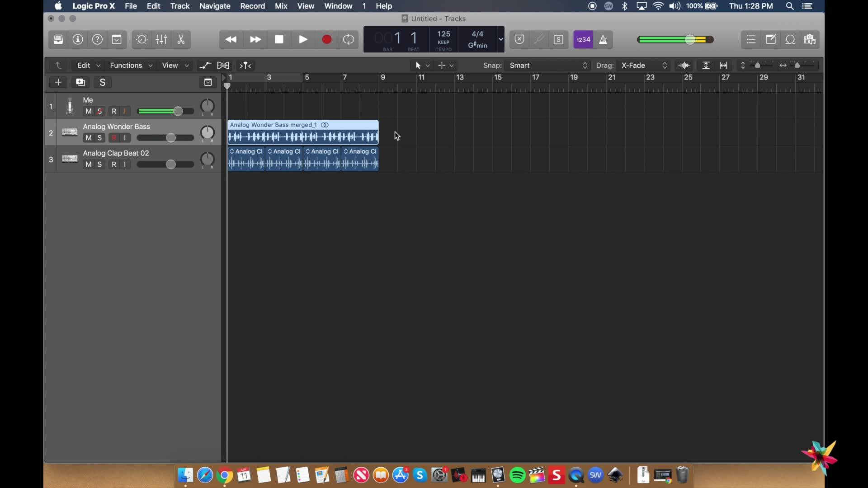Open the pointer tool menu
Image resolution: width=868 pixels, height=488 pixels.
[422, 66]
